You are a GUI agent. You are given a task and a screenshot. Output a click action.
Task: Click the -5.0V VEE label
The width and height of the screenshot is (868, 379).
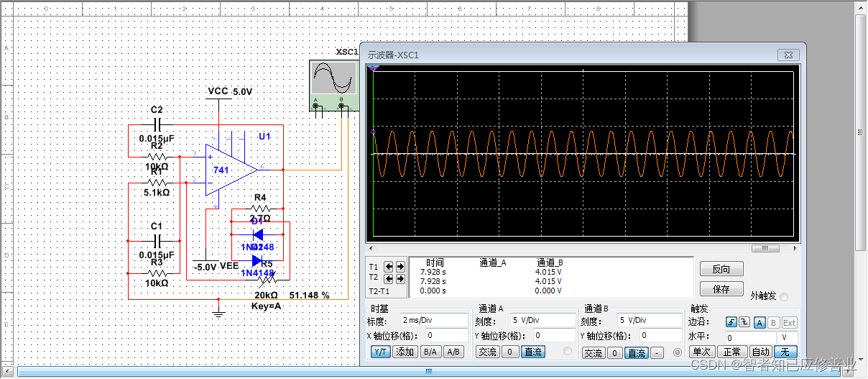click(x=216, y=267)
